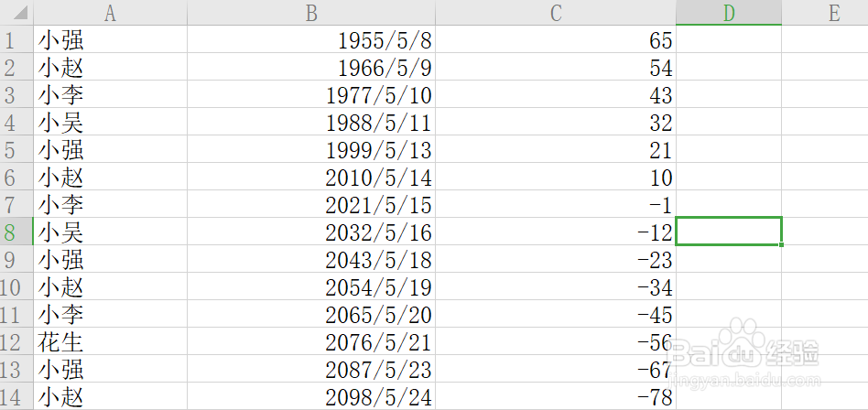Click cell containing 花生

(110, 340)
